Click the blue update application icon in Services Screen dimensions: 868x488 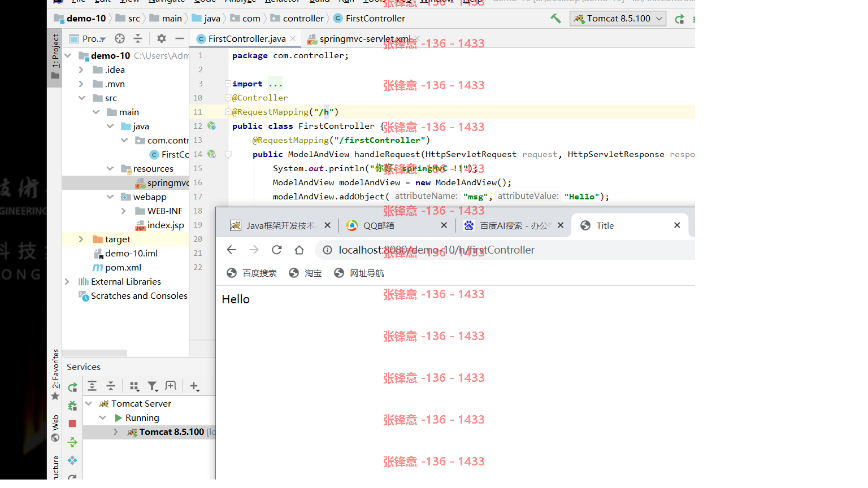click(x=72, y=460)
